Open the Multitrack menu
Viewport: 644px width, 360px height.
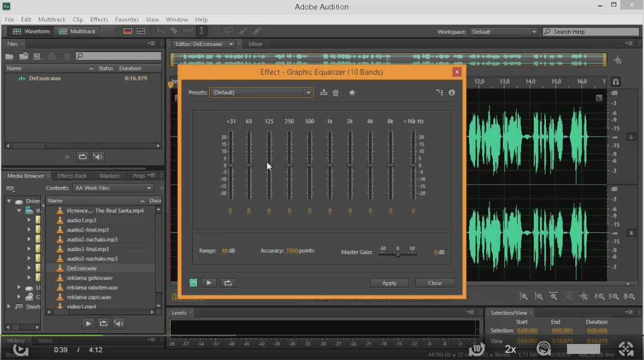point(51,19)
